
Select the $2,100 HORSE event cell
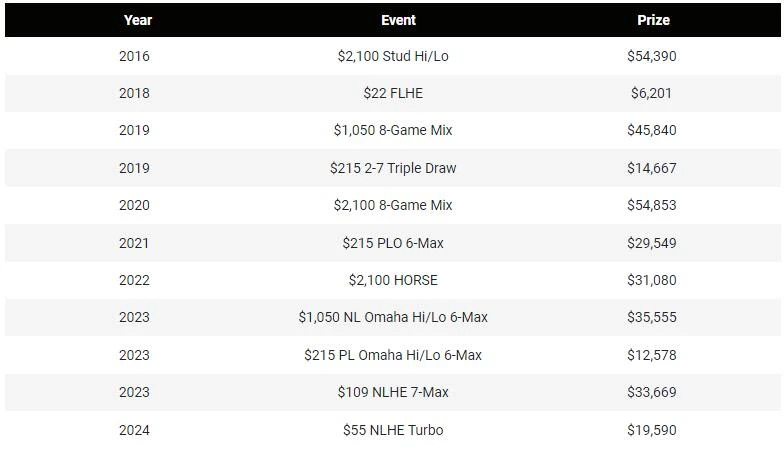[x=393, y=280]
